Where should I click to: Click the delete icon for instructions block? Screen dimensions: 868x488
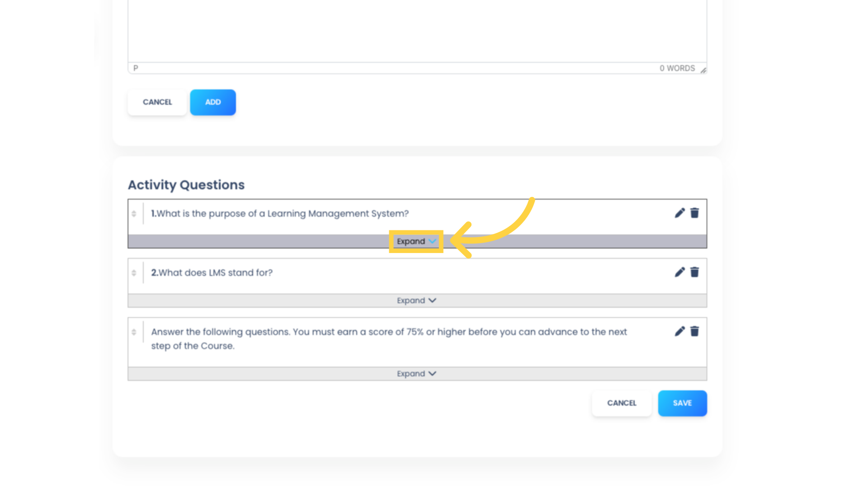(694, 331)
